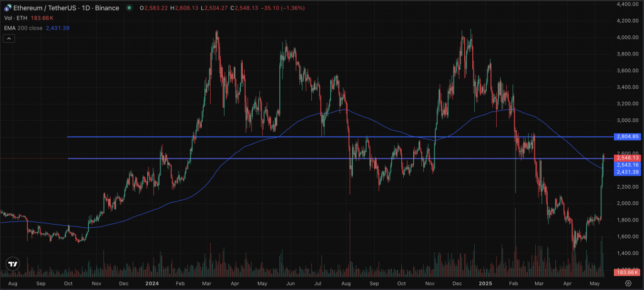Click the red 183.66K volume axis label
Screen dimensions: 644x290
coord(627,272)
